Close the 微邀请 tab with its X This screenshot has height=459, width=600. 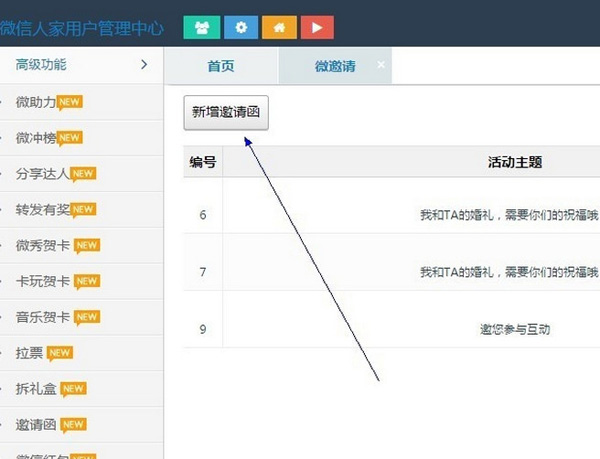pyautogui.click(x=381, y=65)
